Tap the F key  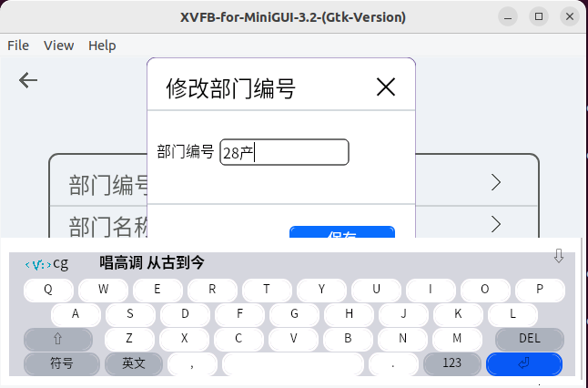[239, 314]
